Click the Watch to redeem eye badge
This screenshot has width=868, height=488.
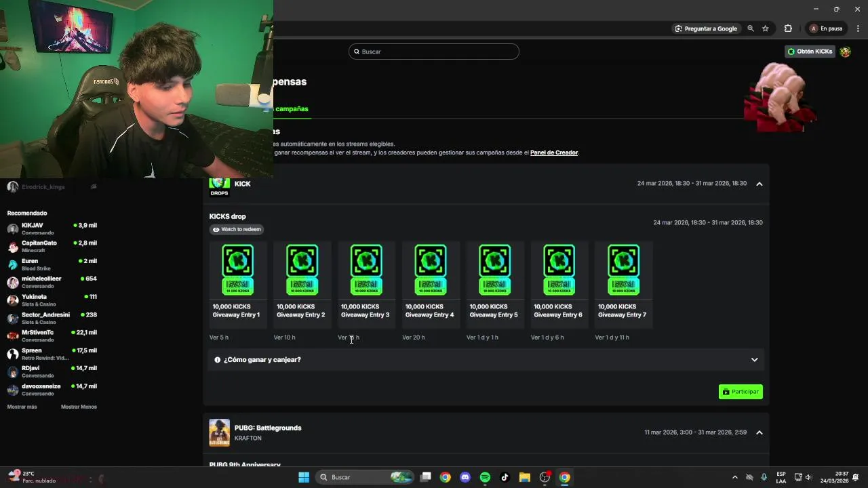(x=236, y=229)
